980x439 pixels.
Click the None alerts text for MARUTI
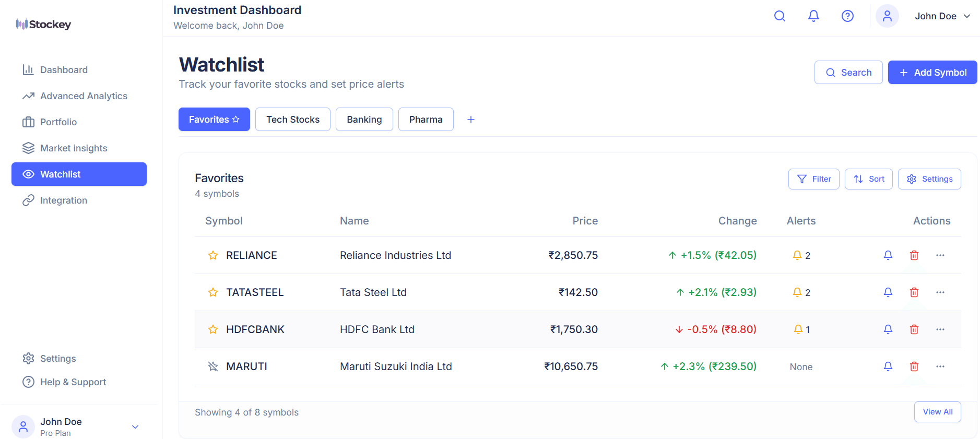801,367
